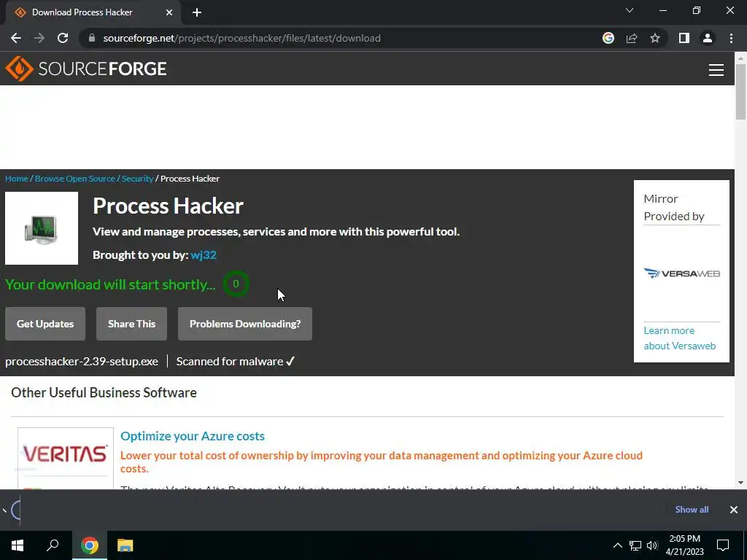The width and height of the screenshot is (747, 560).
Task: Click the Chrome forward arrow
Action: coord(39,38)
